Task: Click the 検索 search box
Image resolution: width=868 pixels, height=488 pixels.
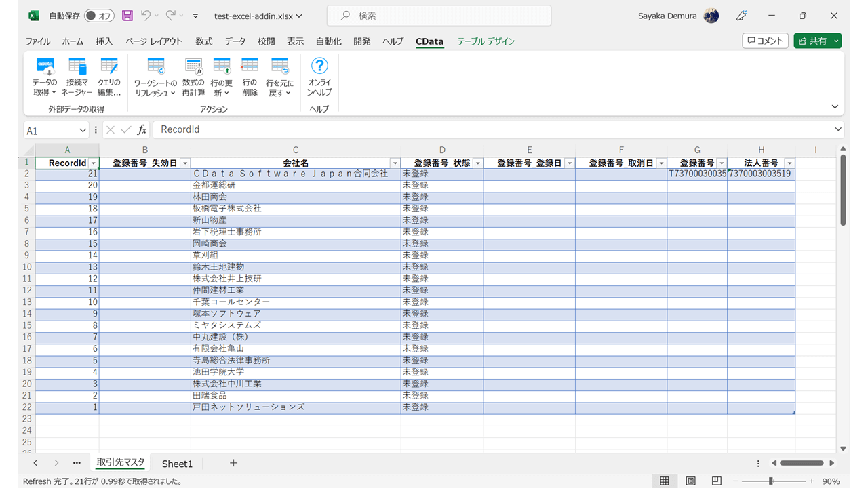Action: 439,16
